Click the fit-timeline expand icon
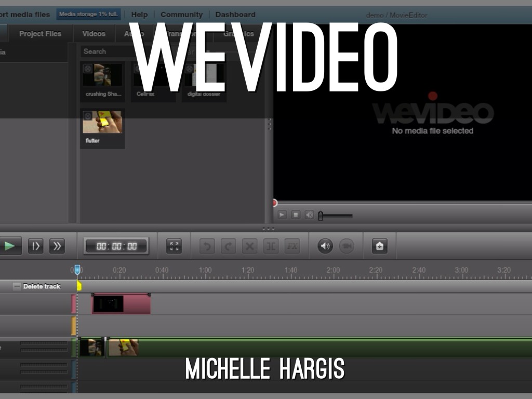Screen dimensions: 532x399 point(174,246)
